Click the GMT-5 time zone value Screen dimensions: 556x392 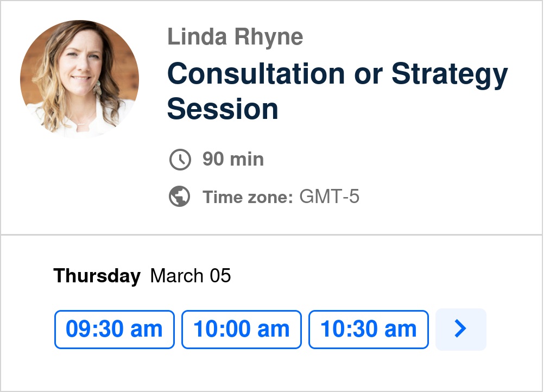[330, 197]
